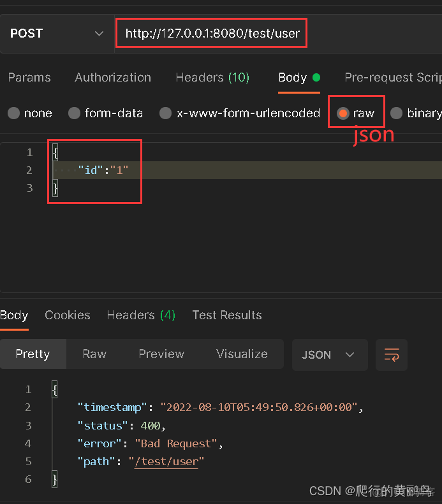Select the none body type option
Screen dimensions: 442x504
13,113
